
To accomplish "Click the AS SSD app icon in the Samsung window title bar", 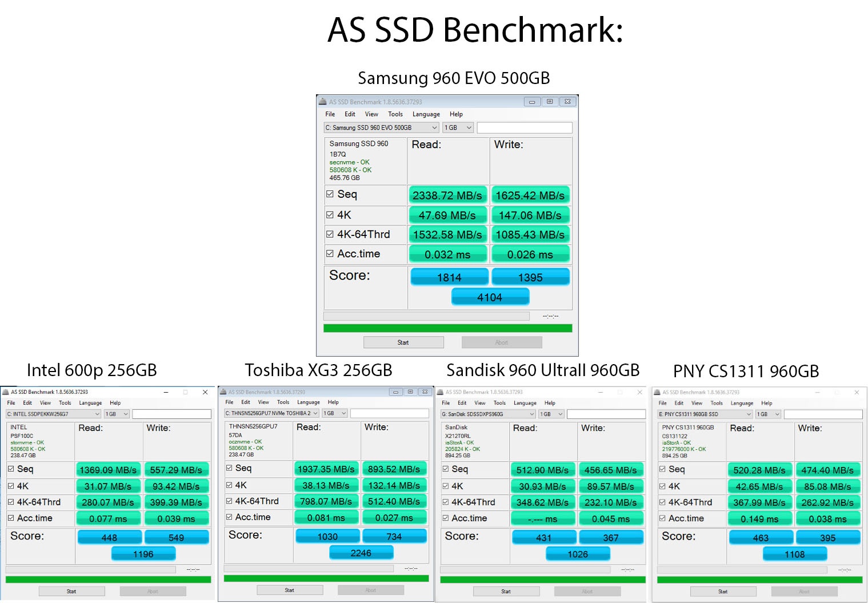I will point(322,102).
